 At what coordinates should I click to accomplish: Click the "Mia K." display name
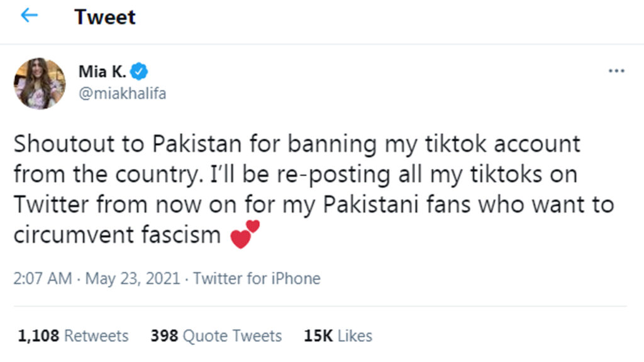103,72
